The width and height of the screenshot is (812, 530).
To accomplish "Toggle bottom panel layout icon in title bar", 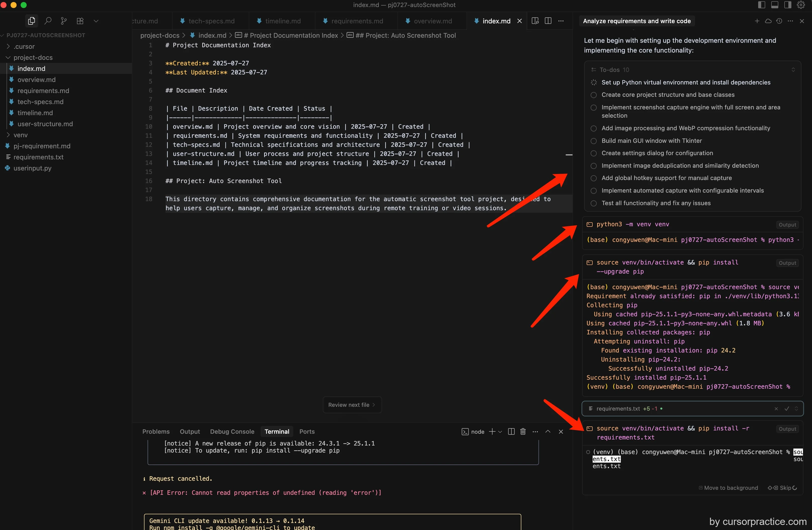I will 775,5.
